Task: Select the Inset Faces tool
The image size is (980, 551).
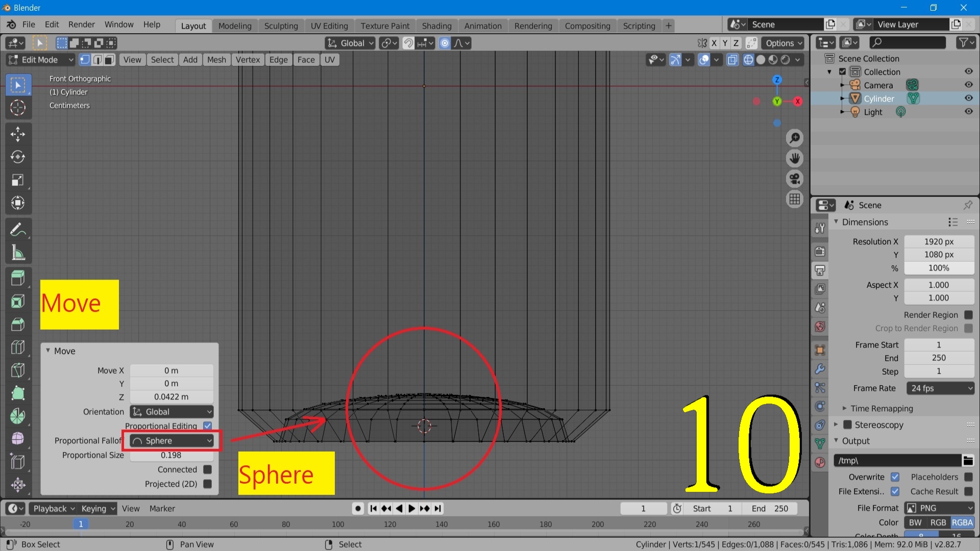Action: [x=18, y=302]
